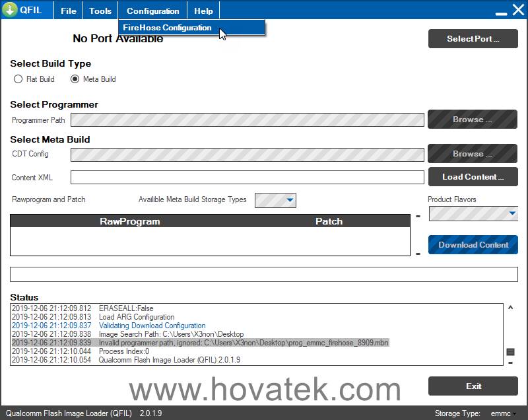The width and height of the screenshot is (528, 420).
Task: Click the CDT Config field
Action: 247,155
